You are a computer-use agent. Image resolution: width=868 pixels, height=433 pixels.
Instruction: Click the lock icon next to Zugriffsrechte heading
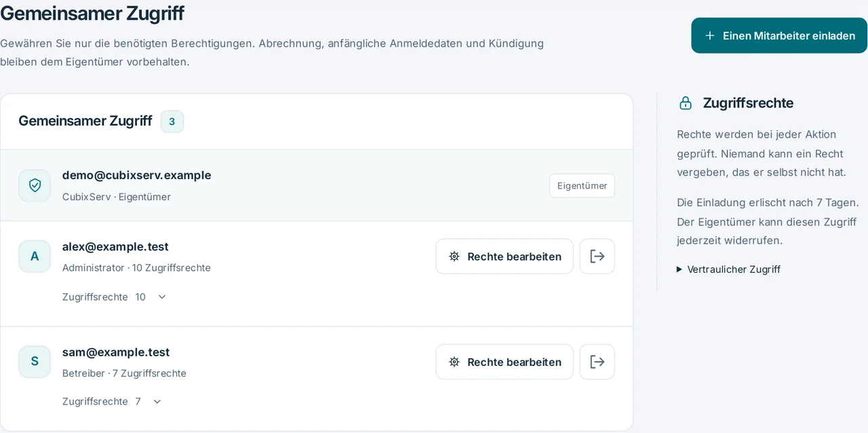(686, 103)
